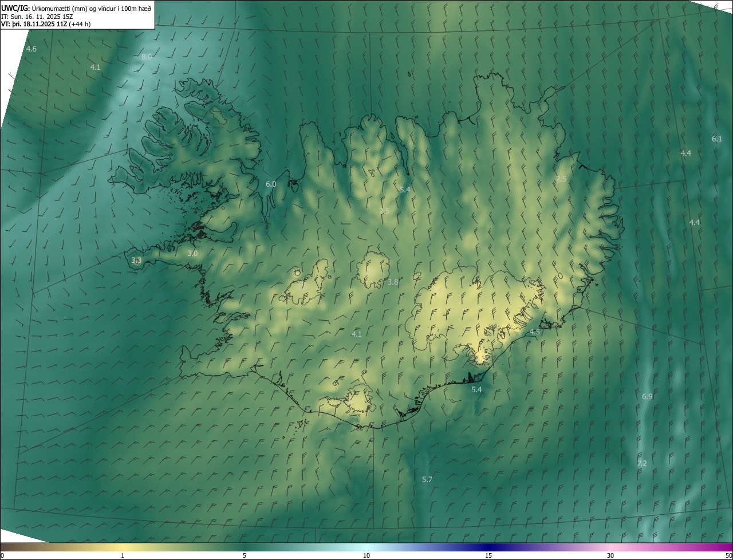Image resolution: width=733 pixels, height=560 pixels.
Task: Click the 6.9 value in the southeast ocean
Action: point(647,397)
